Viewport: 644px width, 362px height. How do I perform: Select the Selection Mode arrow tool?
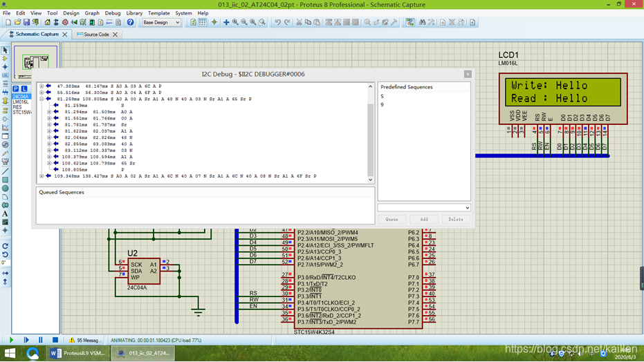[5, 50]
